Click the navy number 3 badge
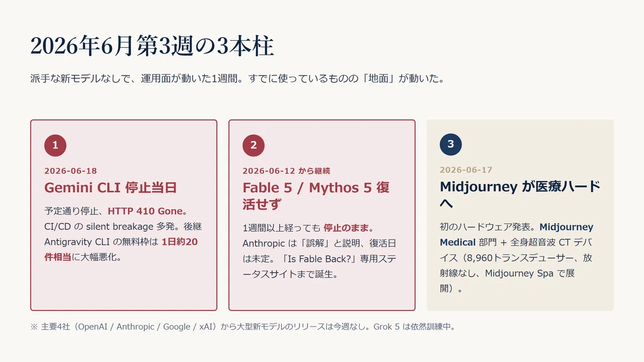Image resolution: width=644 pixels, height=362 pixels. click(451, 144)
